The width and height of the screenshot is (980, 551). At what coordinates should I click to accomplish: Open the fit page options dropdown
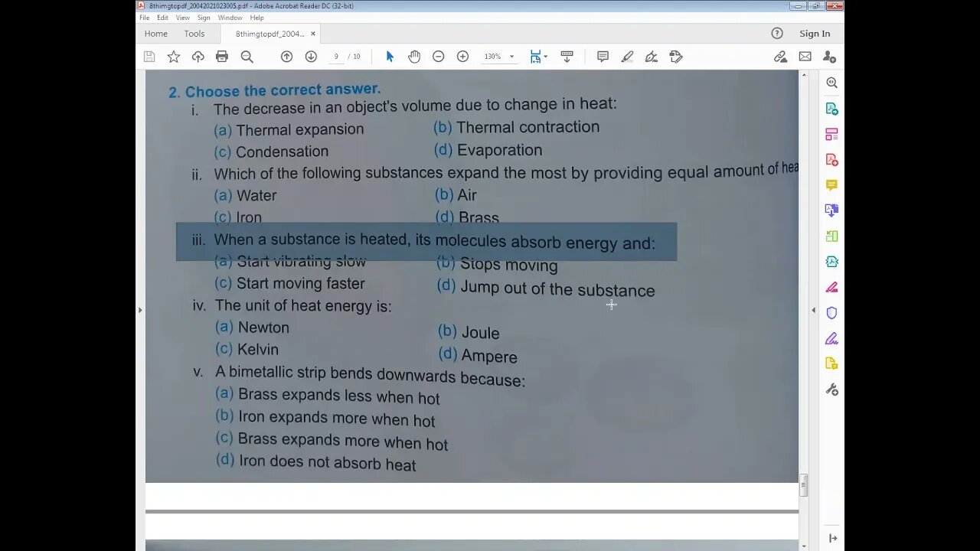click(x=538, y=57)
